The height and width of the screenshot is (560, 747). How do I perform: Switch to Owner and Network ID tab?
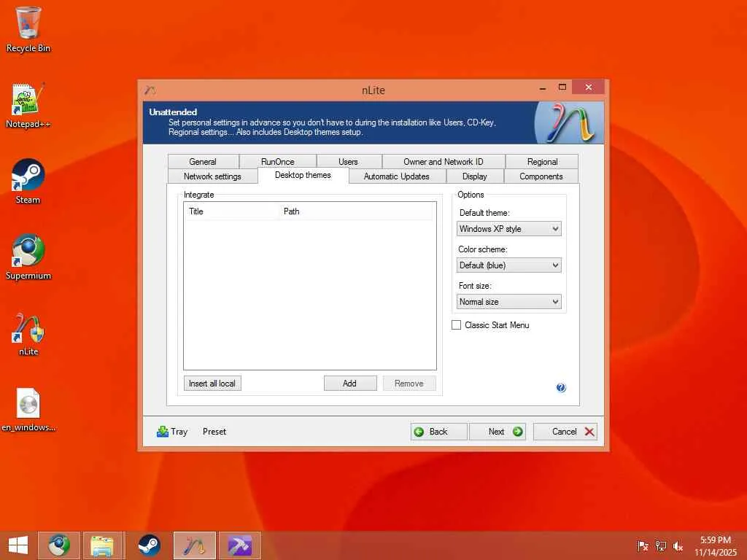pyautogui.click(x=444, y=161)
